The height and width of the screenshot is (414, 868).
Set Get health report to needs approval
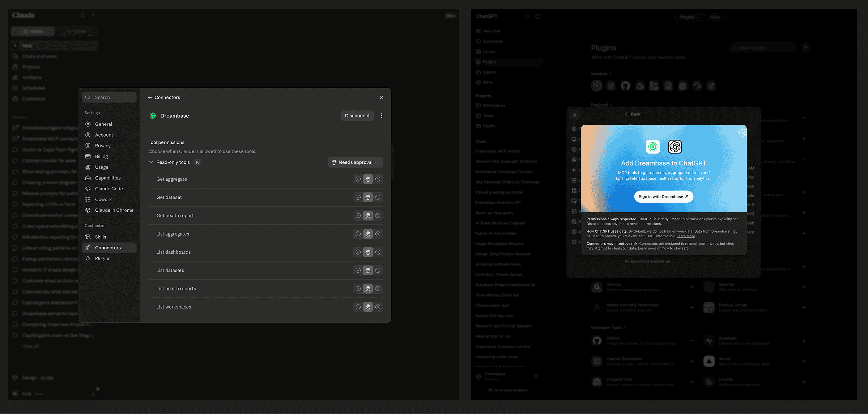click(x=368, y=216)
